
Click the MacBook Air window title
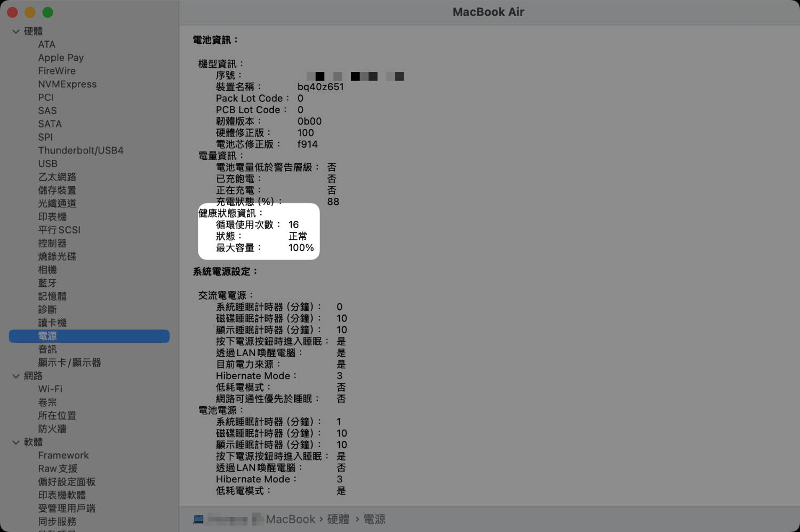pyautogui.click(x=489, y=12)
